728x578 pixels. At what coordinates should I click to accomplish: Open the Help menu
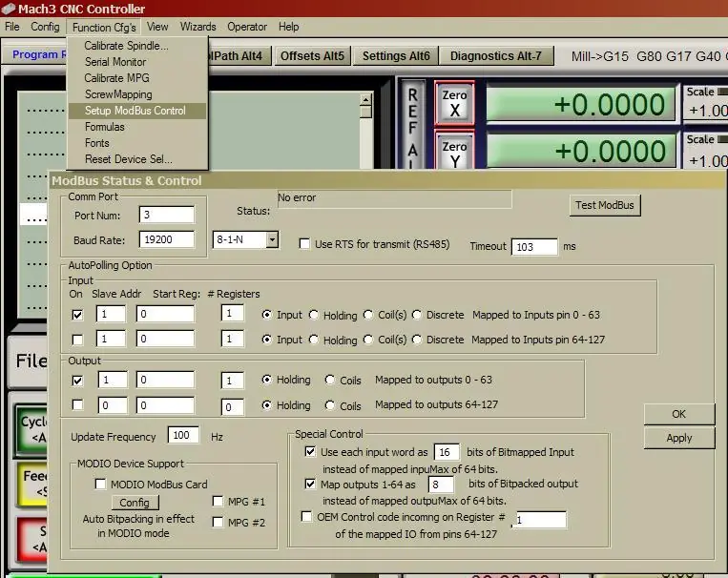[x=288, y=27]
